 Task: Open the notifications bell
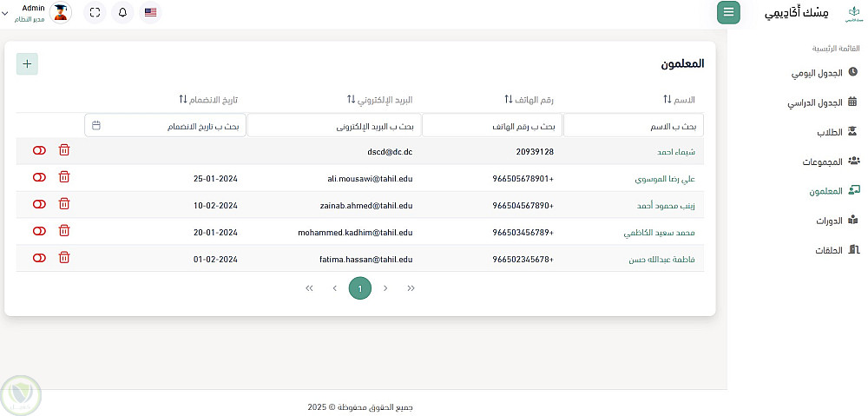click(x=122, y=12)
